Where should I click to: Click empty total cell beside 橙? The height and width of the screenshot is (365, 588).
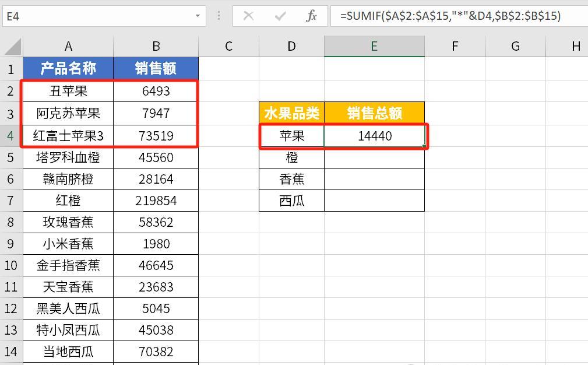pos(374,157)
